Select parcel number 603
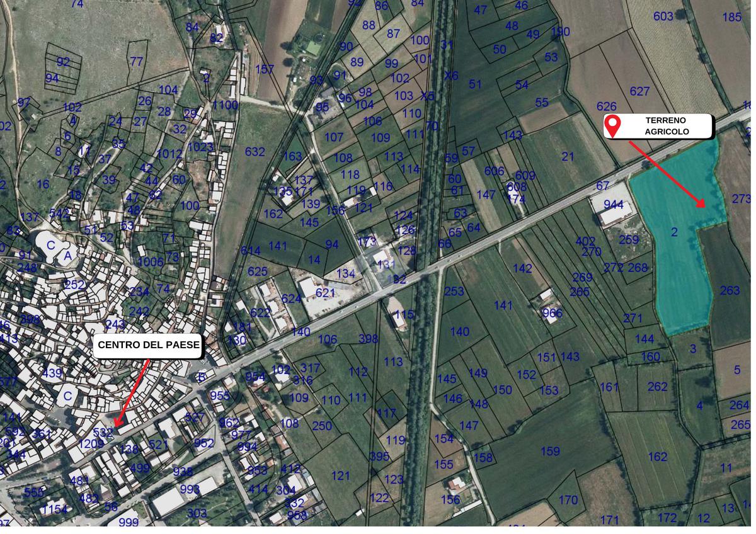The height and width of the screenshot is (534, 756). [663, 16]
